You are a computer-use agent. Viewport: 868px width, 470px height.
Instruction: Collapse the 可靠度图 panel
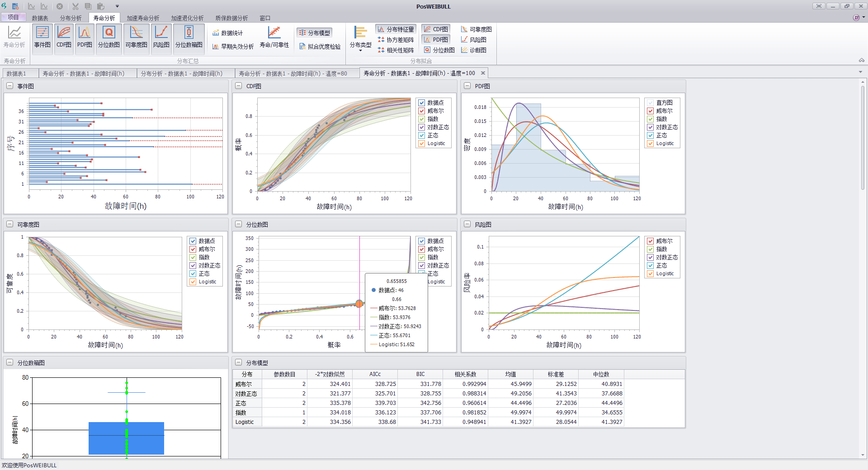point(9,224)
